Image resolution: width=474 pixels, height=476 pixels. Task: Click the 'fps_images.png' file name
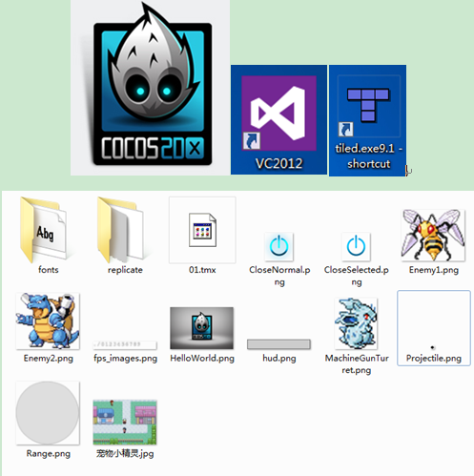125,359
